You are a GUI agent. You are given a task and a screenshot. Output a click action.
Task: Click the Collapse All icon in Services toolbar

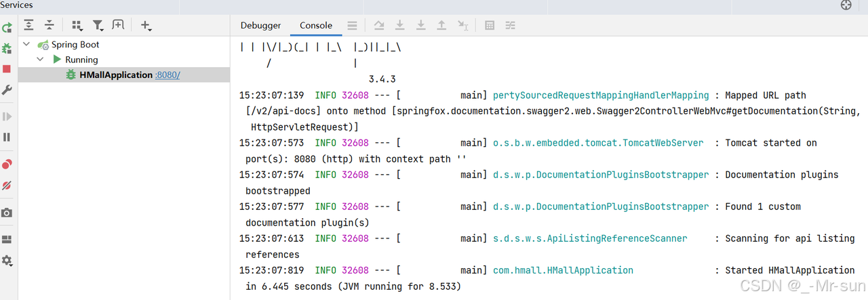(50, 25)
